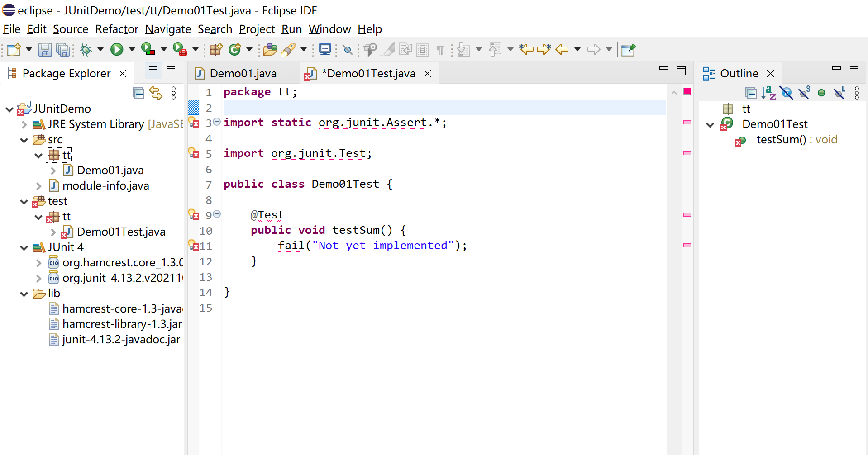Viewport: 868px width, 455px height.
Task: Click the Save All toolbar icon
Action: tap(63, 49)
